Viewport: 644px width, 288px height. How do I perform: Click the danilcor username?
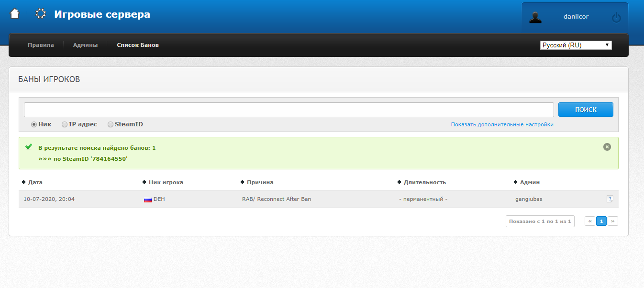coord(576,17)
